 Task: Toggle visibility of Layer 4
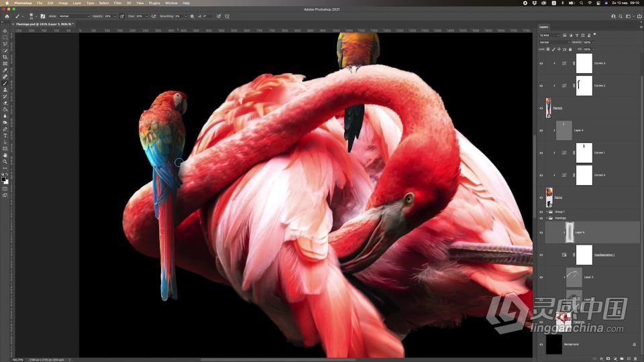pos(541,131)
